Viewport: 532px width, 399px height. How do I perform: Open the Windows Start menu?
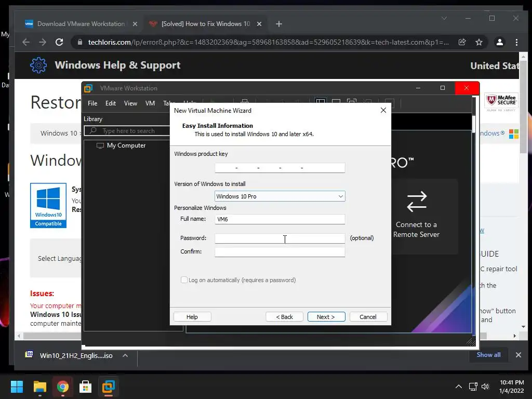tap(17, 387)
